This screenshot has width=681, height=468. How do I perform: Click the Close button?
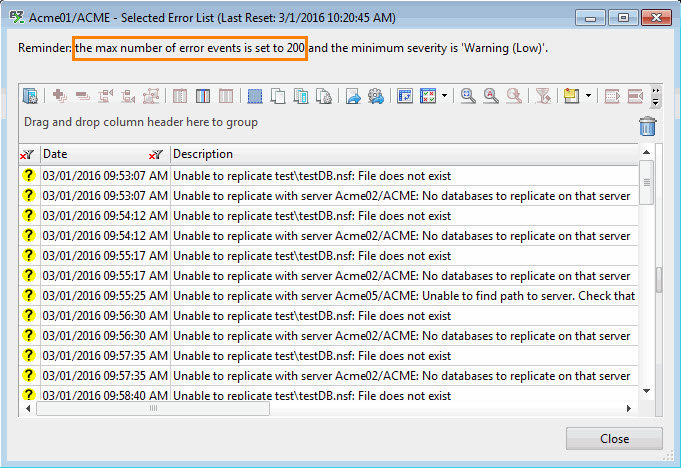614,438
